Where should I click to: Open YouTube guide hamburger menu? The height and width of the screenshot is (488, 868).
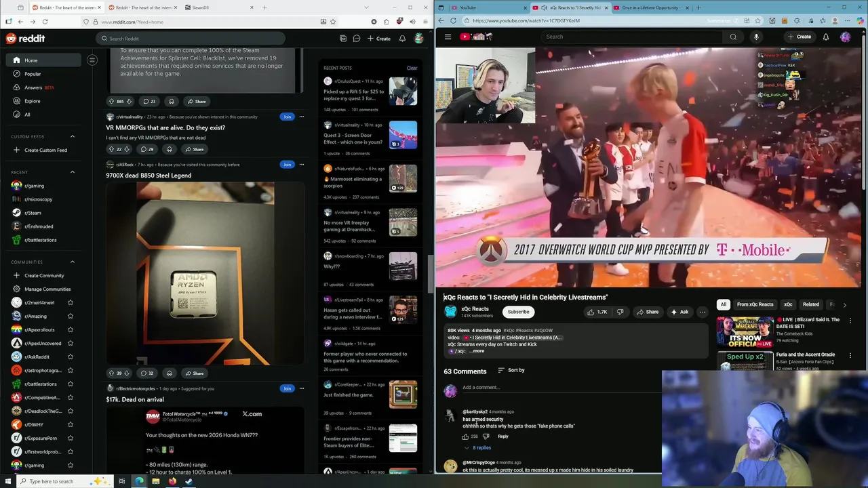click(x=448, y=37)
